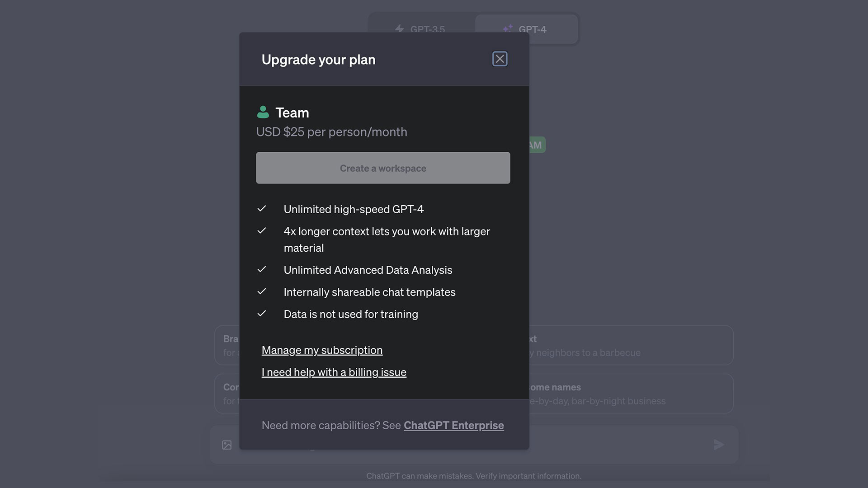Click '4x longer context' feature text
The image size is (868, 488).
387,239
